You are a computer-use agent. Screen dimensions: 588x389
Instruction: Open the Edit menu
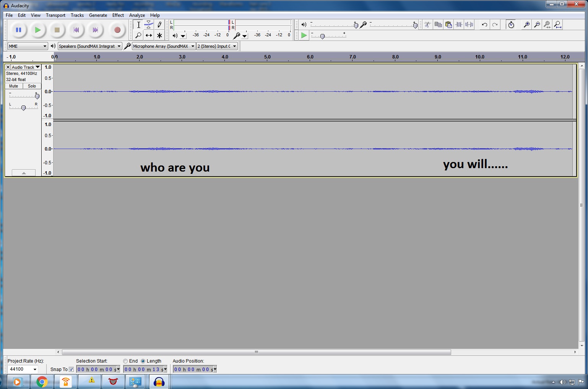click(x=22, y=15)
